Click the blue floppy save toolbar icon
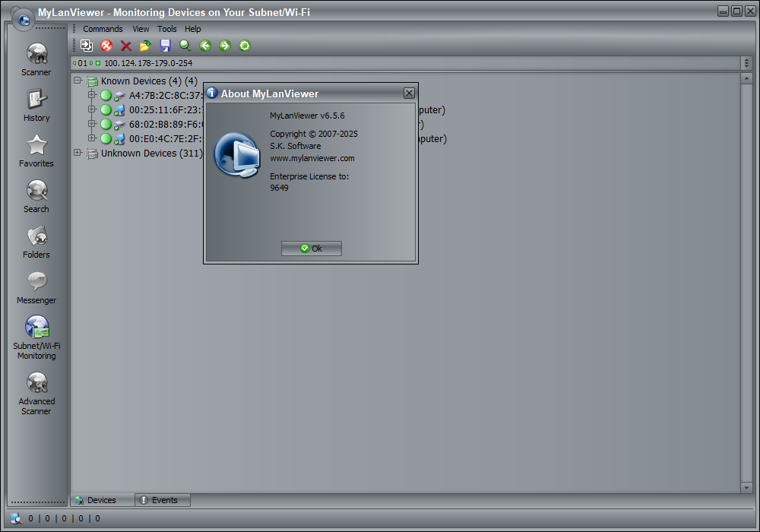This screenshot has width=760, height=532. click(x=165, y=46)
